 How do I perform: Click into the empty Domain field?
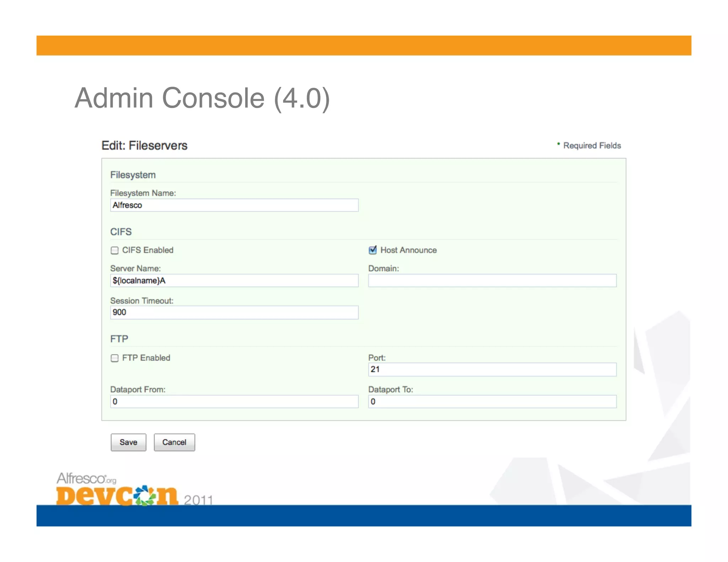tap(492, 281)
